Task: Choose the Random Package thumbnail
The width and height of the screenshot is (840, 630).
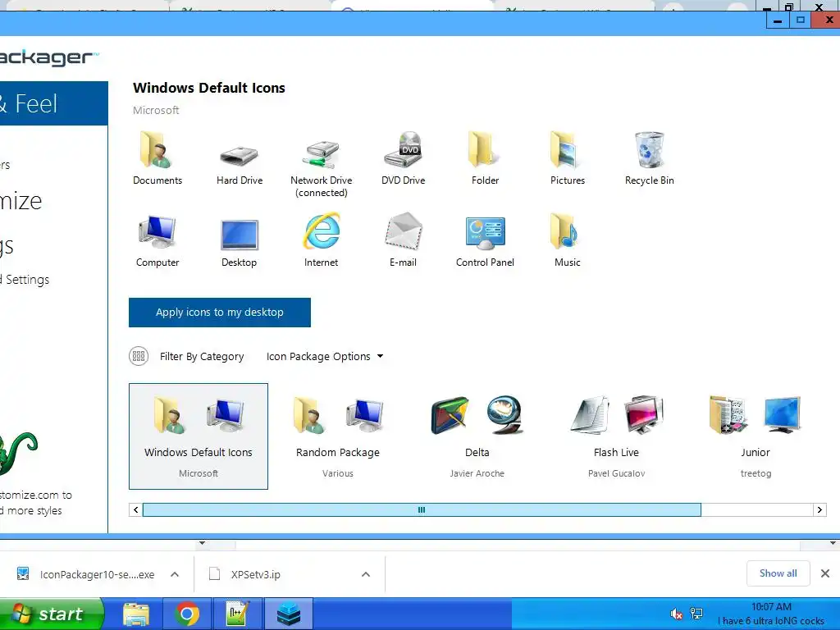Action: click(337, 436)
